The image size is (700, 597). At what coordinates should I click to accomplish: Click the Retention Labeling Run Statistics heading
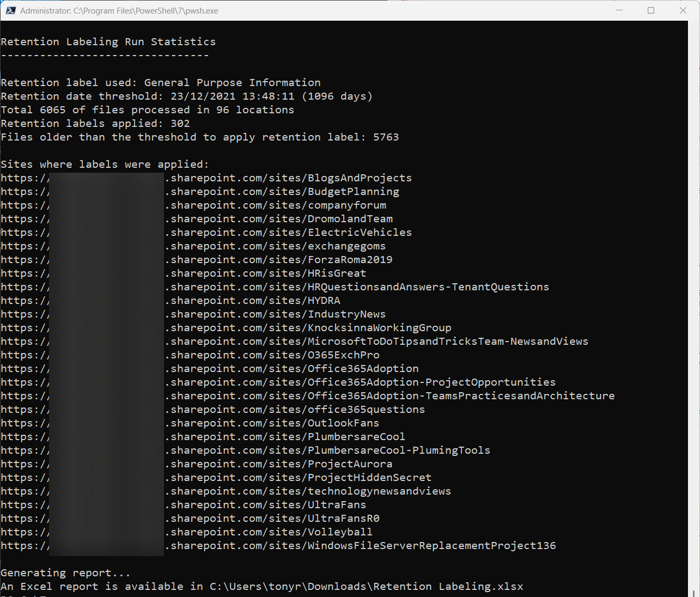point(108,42)
